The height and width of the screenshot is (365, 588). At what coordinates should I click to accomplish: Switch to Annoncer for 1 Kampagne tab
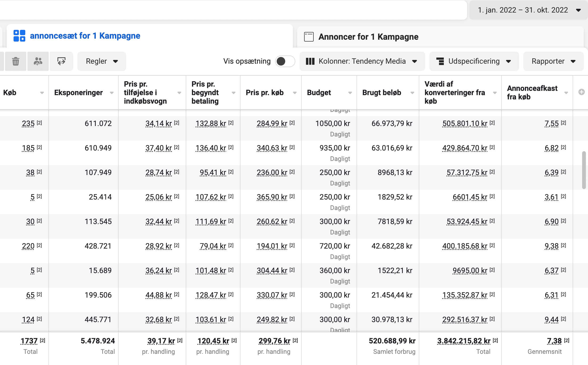[x=368, y=37]
